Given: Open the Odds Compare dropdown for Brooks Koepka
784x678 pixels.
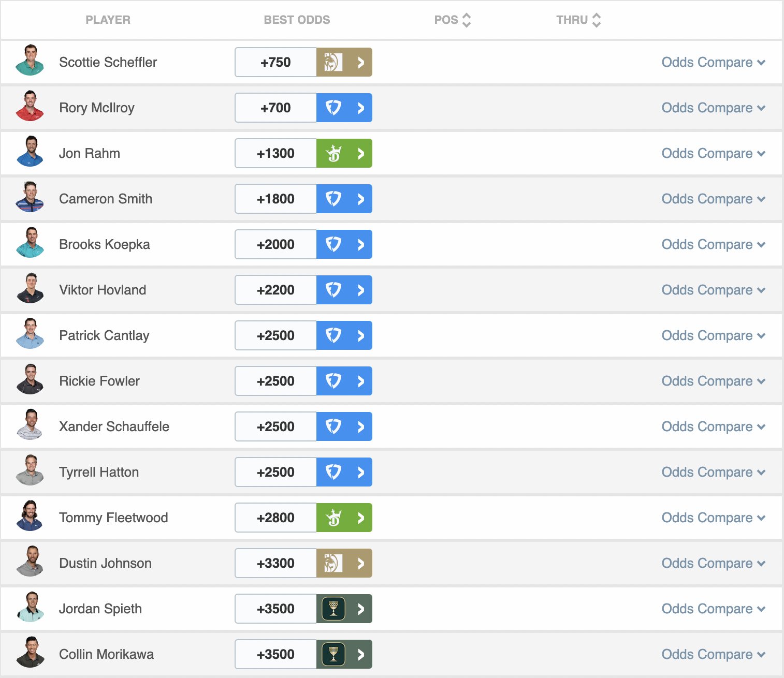Looking at the screenshot, I should pos(714,244).
